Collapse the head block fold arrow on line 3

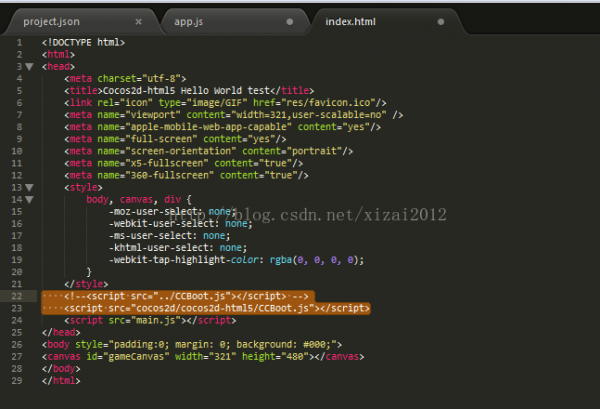tap(29, 67)
